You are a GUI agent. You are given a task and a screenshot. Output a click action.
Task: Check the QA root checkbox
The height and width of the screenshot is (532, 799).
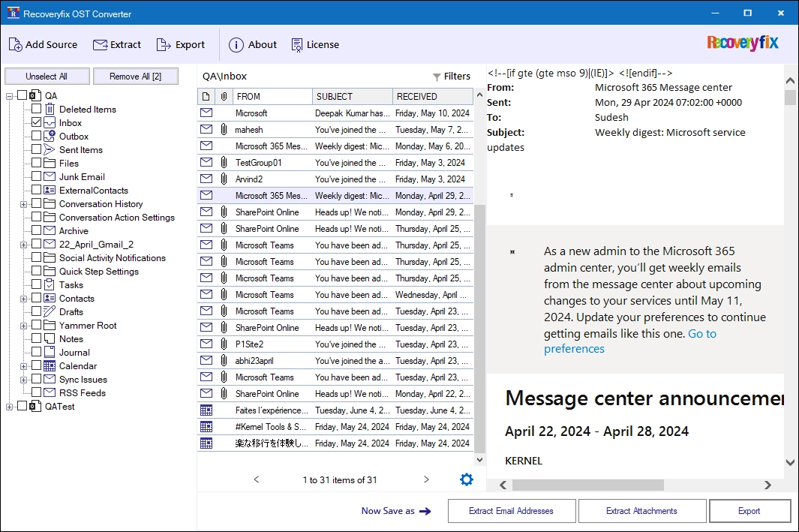pos(22,95)
